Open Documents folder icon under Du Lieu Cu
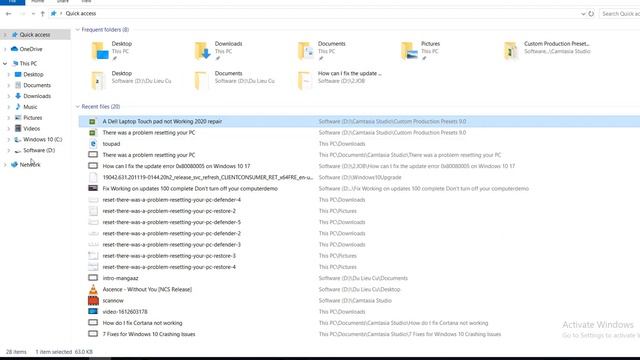The image size is (640, 360). pyautogui.click(x=201, y=80)
